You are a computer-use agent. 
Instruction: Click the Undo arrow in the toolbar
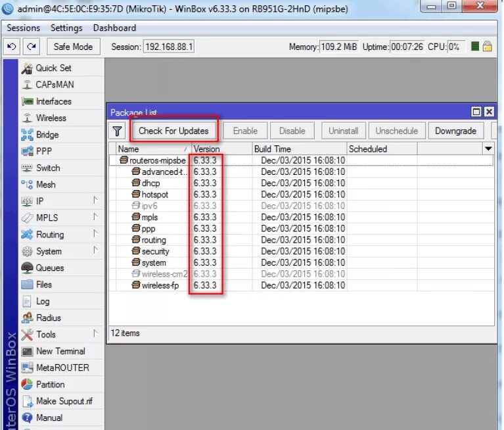[x=12, y=47]
